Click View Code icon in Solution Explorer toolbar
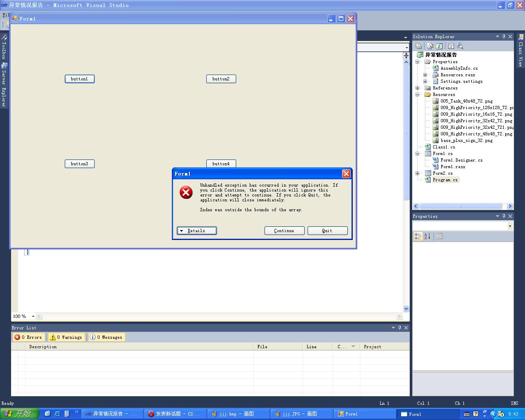This screenshot has height=420, width=525. click(x=451, y=46)
